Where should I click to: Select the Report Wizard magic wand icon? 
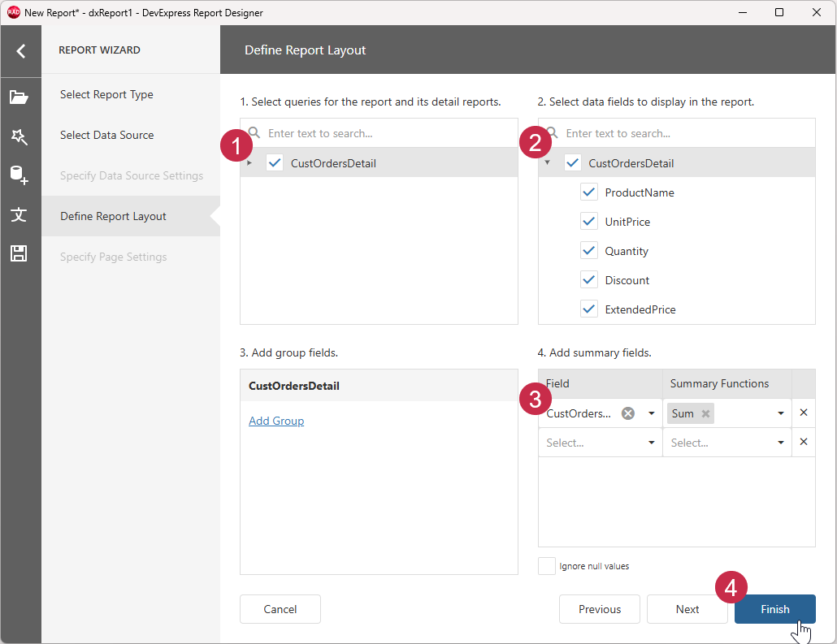tap(21, 136)
